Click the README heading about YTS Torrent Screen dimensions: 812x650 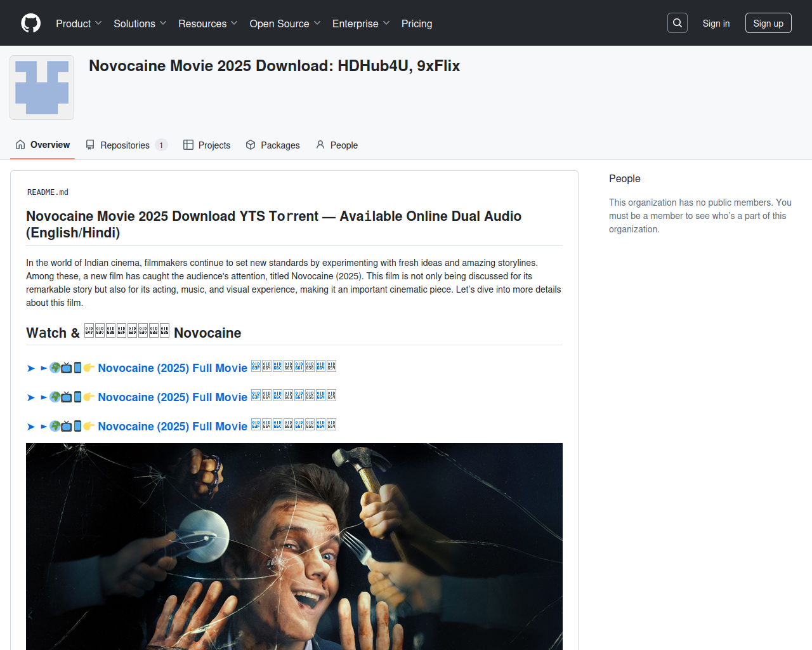pyautogui.click(x=273, y=224)
